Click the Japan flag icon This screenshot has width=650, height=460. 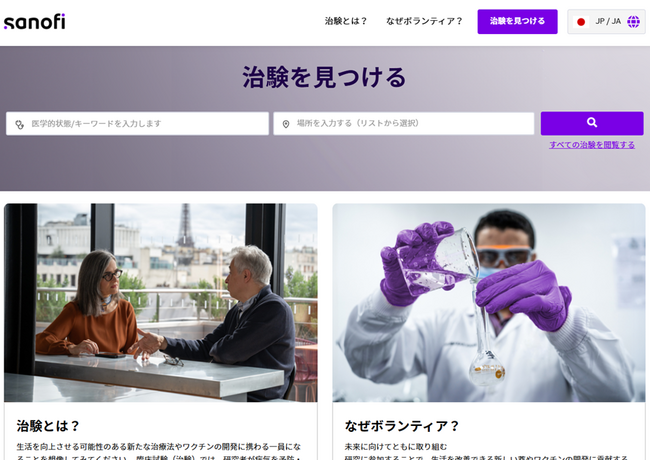581,22
